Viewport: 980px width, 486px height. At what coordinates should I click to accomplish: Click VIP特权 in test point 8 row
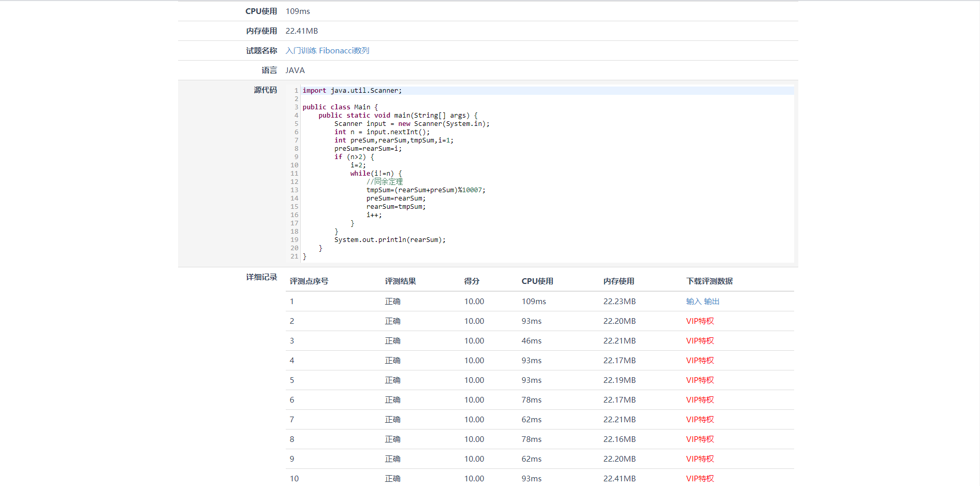(x=700, y=439)
